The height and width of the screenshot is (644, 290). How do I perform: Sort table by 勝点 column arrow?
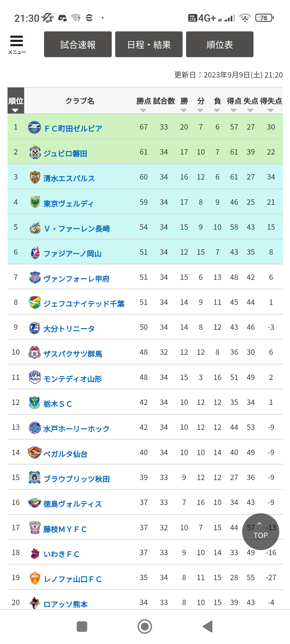[143, 111]
